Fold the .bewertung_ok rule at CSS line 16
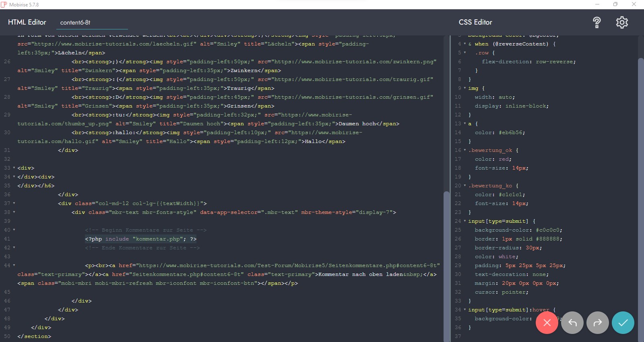The width and height of the screenshot is (644, 342). pos(465,150)
